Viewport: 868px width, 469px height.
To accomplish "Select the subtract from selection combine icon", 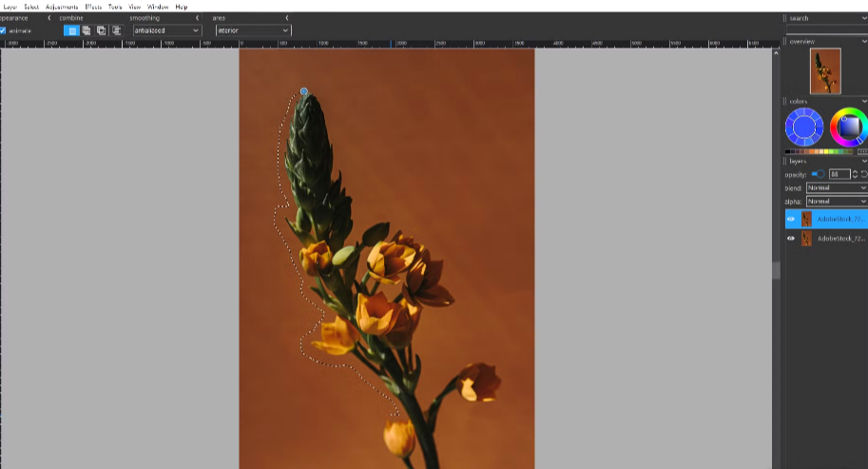I will coord(102,30).
